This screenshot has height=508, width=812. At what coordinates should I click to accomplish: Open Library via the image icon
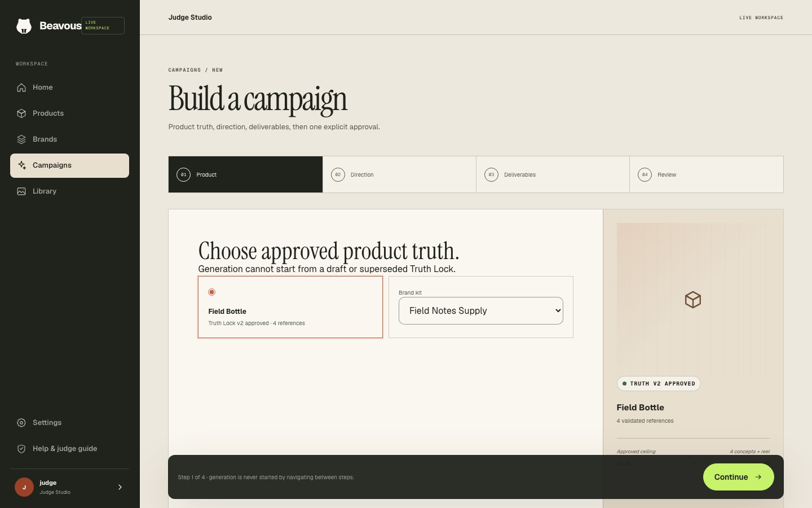click(21, 191)
